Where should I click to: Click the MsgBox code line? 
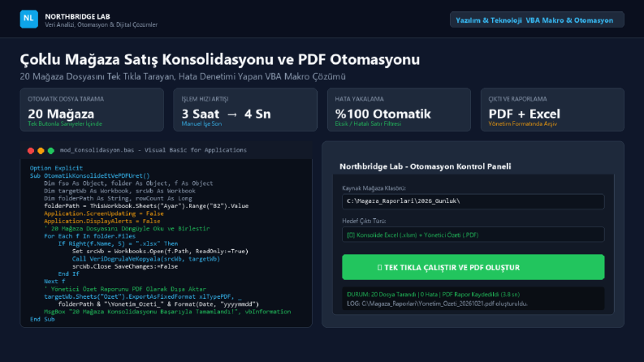167,312
